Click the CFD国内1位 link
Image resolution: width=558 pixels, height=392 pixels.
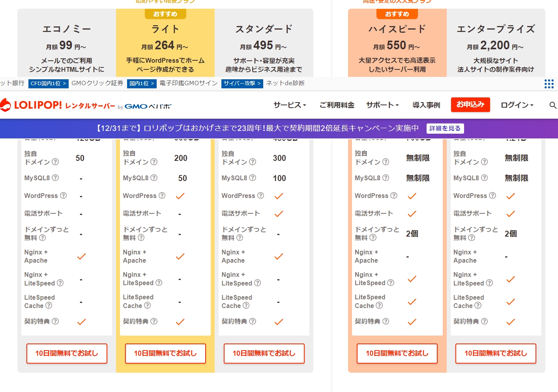(x=48, y=84)
